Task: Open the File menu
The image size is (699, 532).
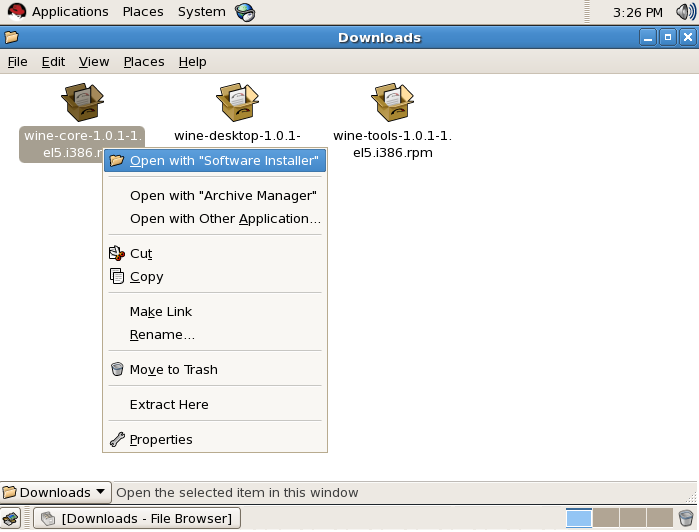Action: (x=17, y=62)
